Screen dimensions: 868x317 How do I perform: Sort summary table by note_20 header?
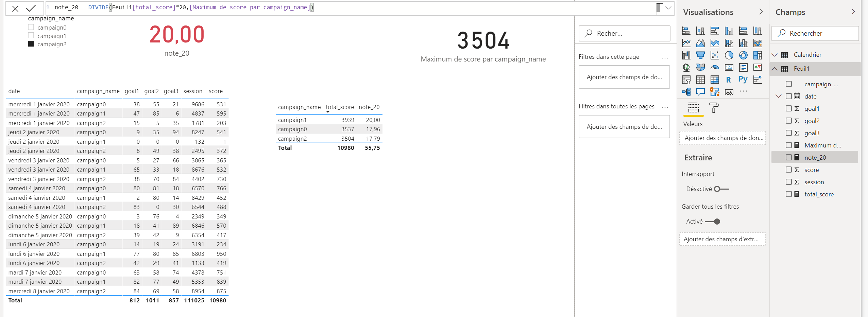point(369,107)
